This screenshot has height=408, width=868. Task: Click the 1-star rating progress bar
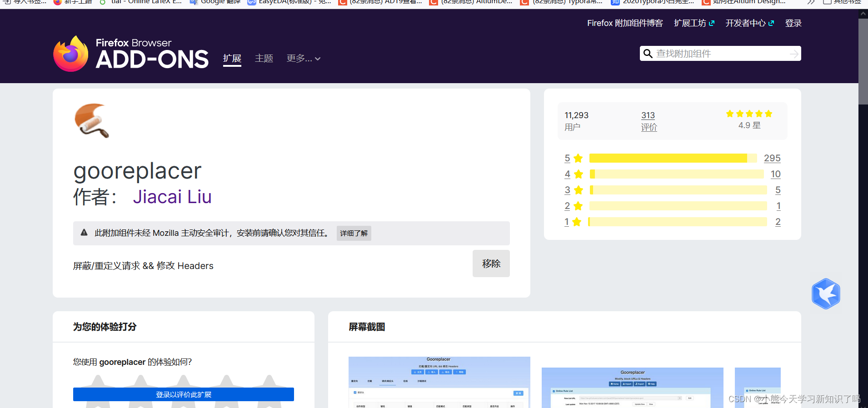678,222
